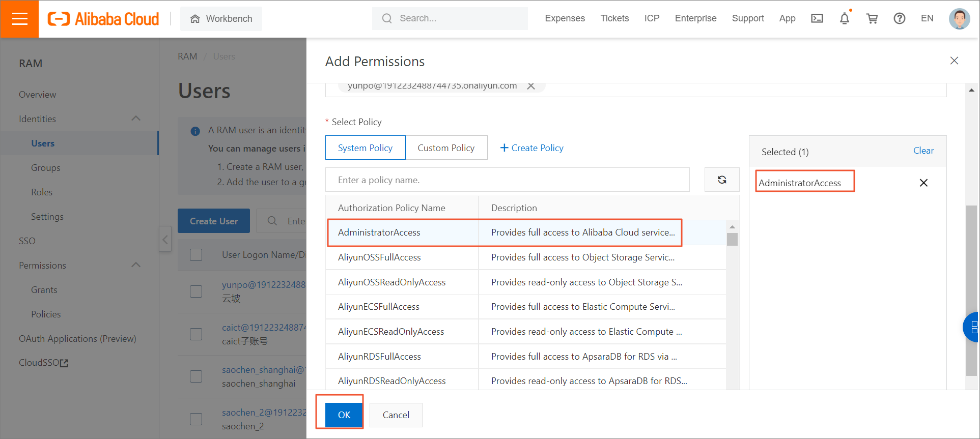Go to RAM breadcrumb link

pos(187,56)
